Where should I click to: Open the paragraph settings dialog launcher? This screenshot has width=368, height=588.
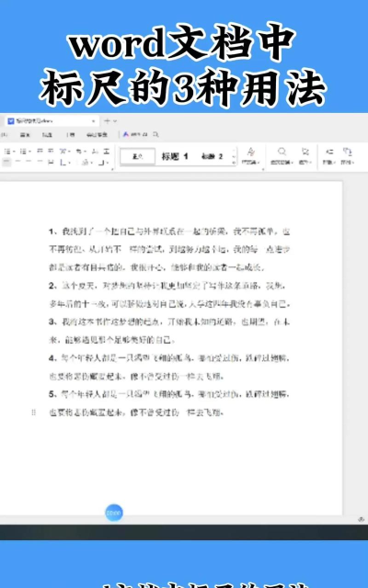pos(112,169)
